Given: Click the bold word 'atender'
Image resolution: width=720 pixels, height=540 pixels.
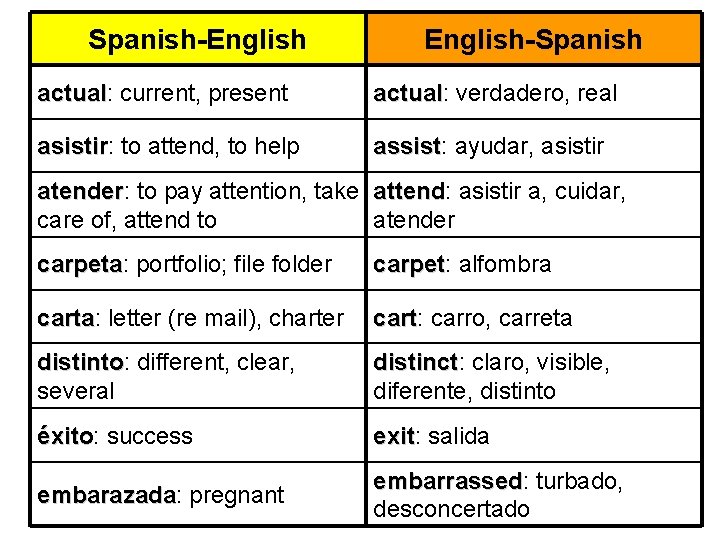Looking at the screenshot, I should pyautogui.click(x=79, y=192).
